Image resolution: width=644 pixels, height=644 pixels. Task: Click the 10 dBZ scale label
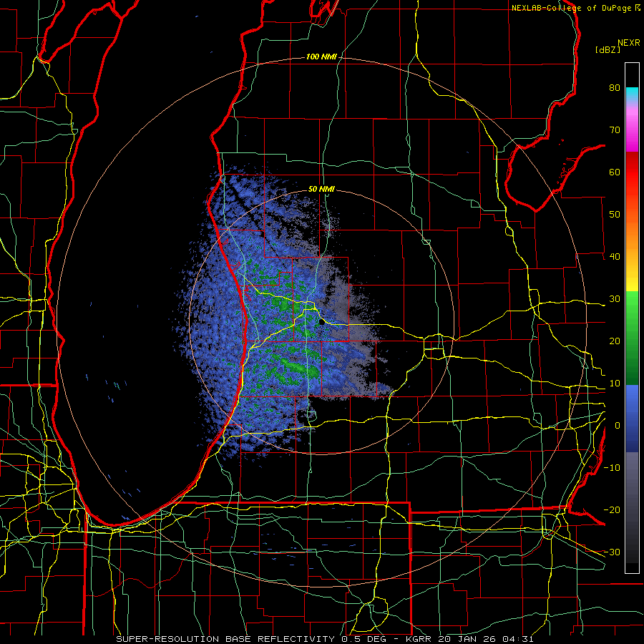coord(615,384)
